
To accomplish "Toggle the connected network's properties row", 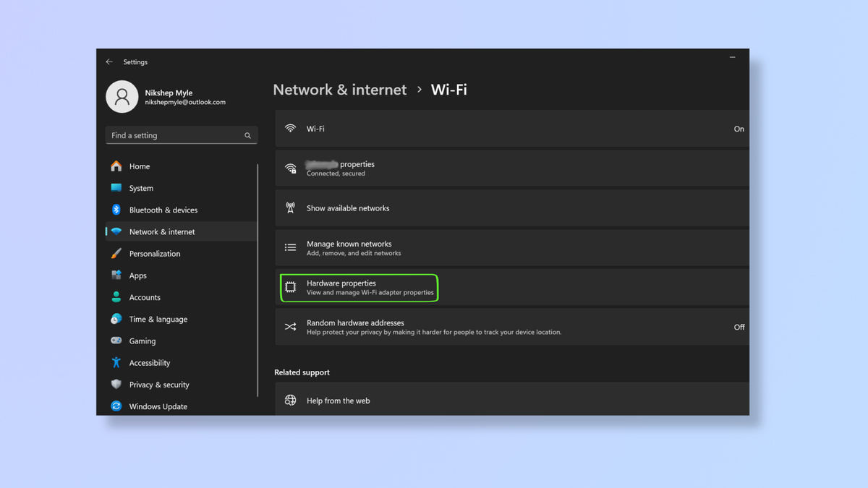I will click(506, 168).
